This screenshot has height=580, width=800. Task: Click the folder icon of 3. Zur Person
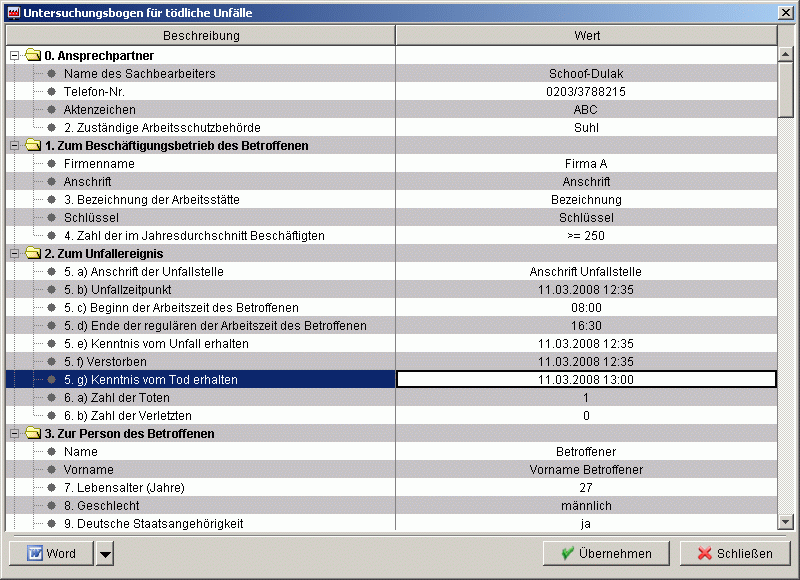pyautogui.click(x=32, y=433)
